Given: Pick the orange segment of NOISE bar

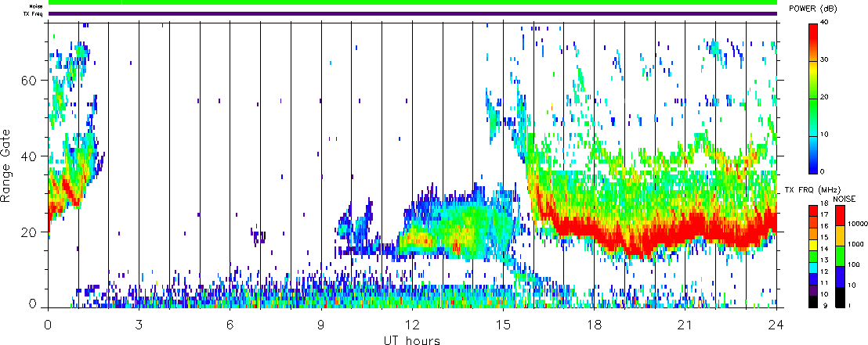Looking at the screenshot, I should [x=841, y=235].
